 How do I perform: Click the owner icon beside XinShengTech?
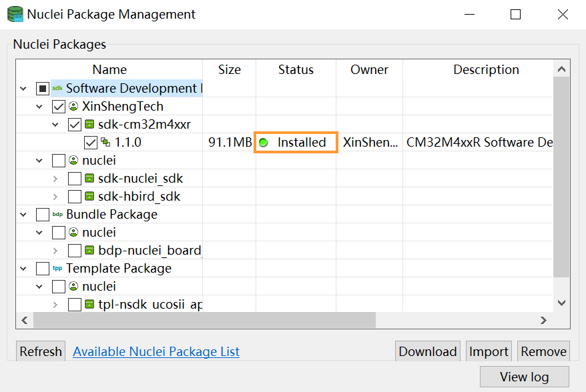point(73,107)
